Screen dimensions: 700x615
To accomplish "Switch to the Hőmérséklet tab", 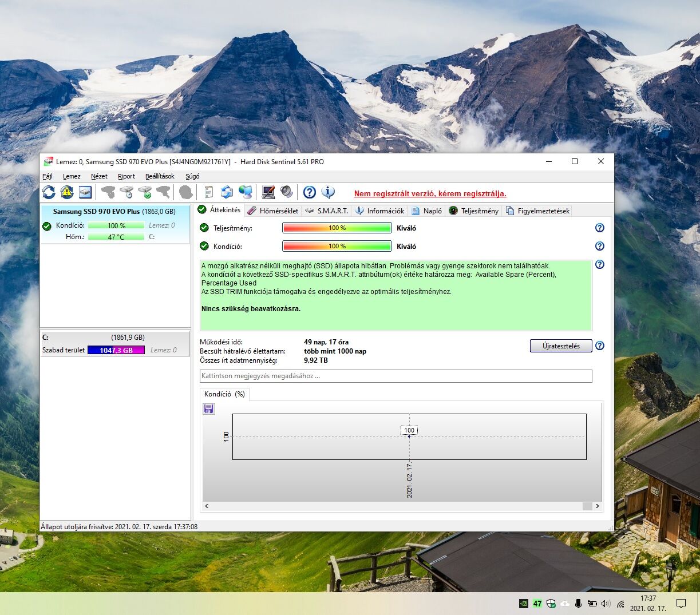I will coord(273,211).
